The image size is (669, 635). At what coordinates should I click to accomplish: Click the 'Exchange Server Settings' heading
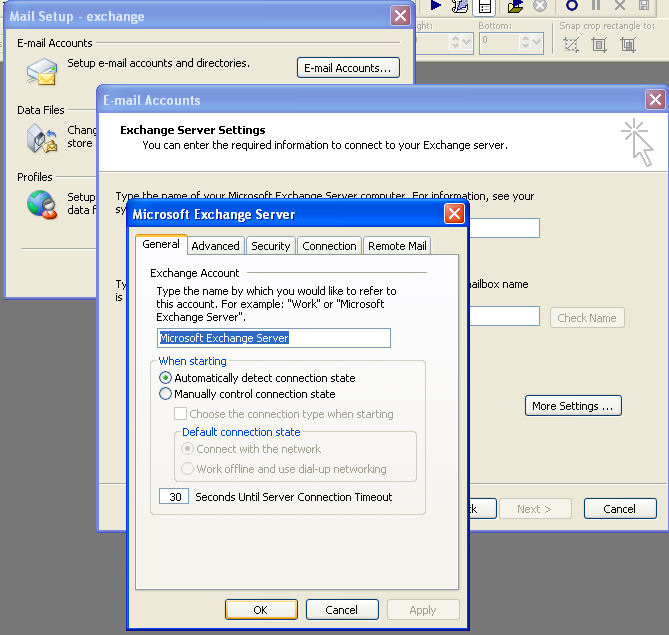pos(192,130)
